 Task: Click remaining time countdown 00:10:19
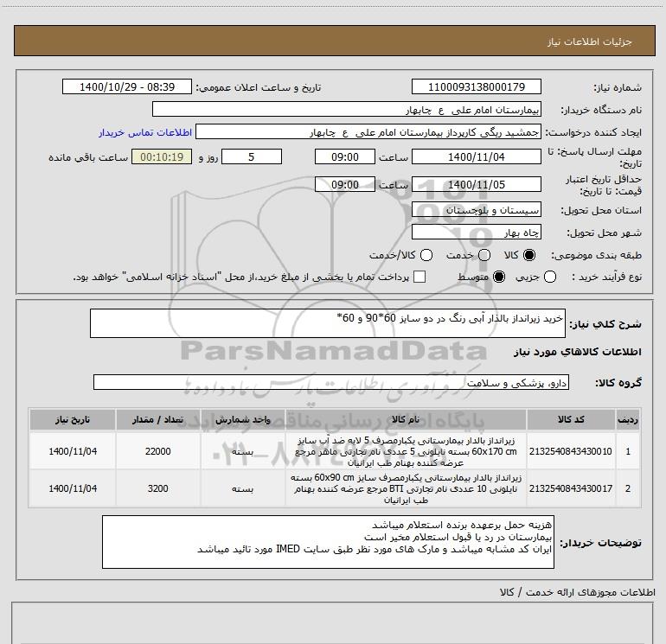[x=162, y=156]
